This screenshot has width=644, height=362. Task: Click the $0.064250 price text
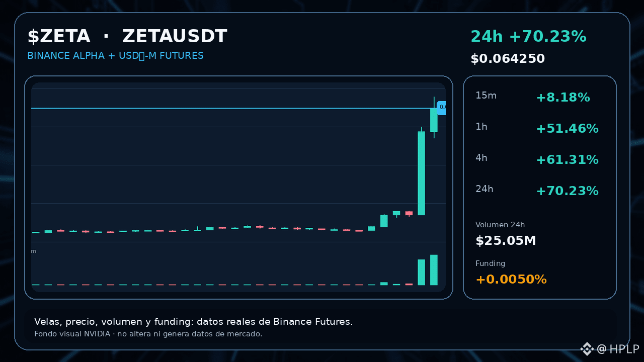pyautogui.click(x=508, y=59)
